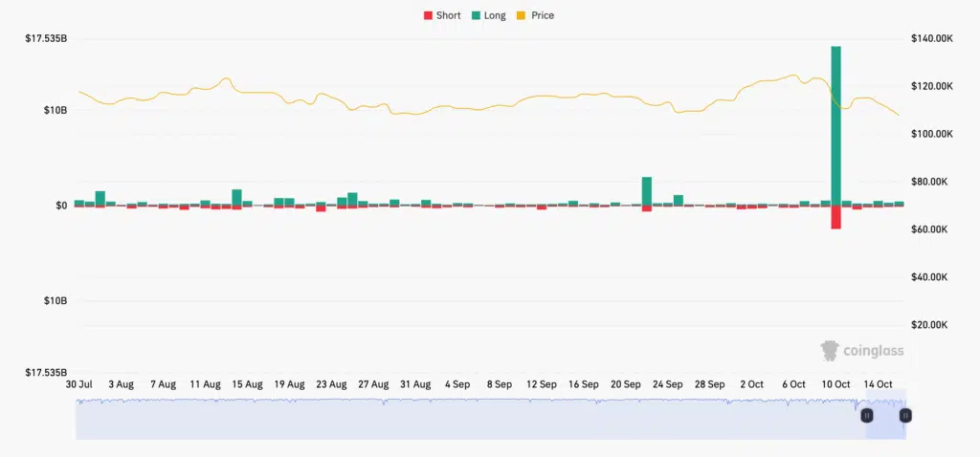The height and width of the screenshot is (457, 980).
Task: Select the green long bar near 1 Aug
Action: [100, 197]
